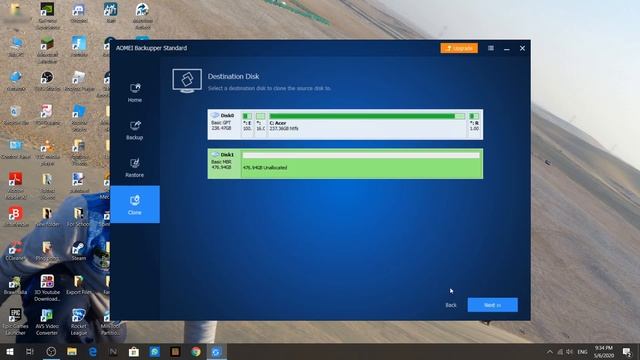
Task: Open the Discord desktop shortcut
Action: (78, 13)
